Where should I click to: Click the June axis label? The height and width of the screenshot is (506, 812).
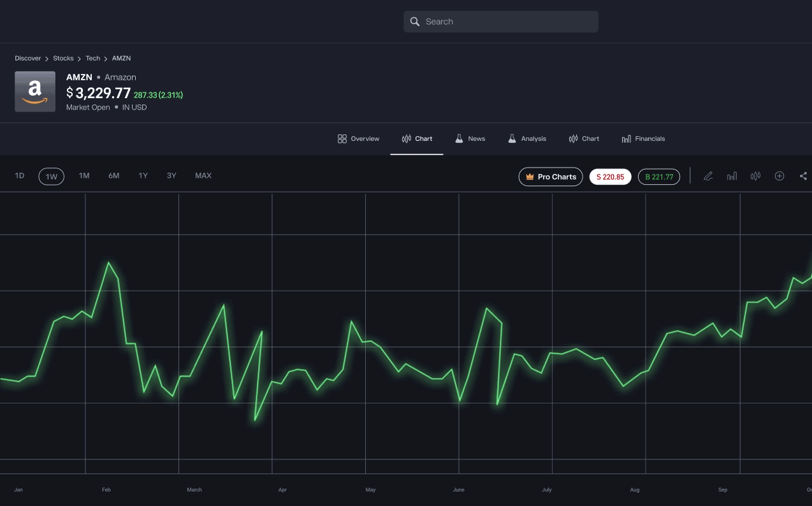click(458, 490)
